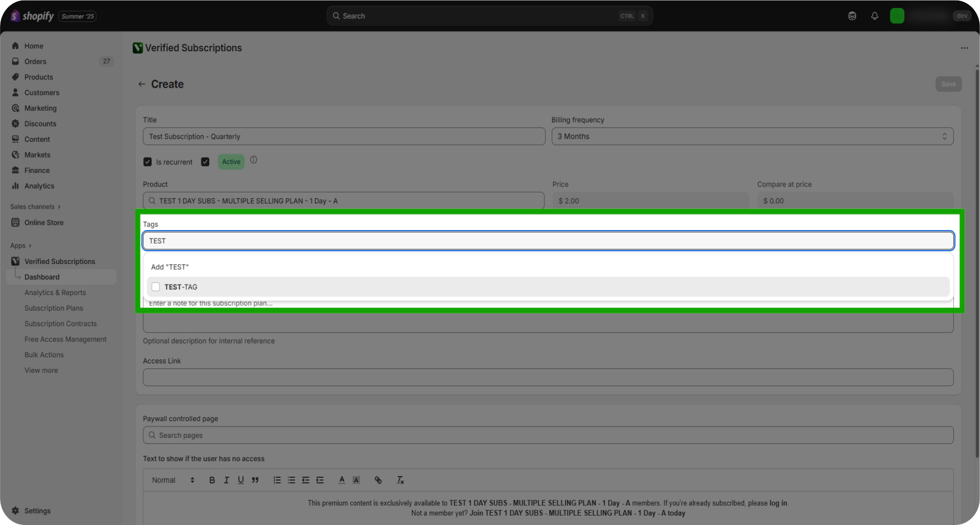Click the log in link in editor

778,503
